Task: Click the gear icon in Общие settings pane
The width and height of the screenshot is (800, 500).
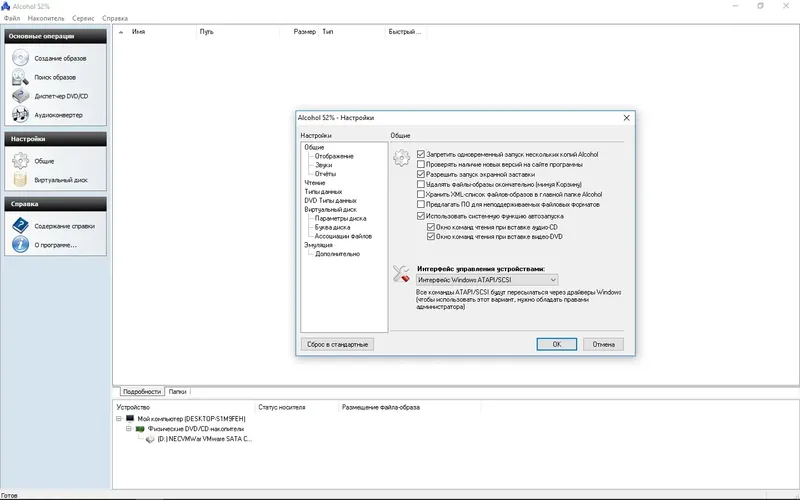Action: (402, 158)
